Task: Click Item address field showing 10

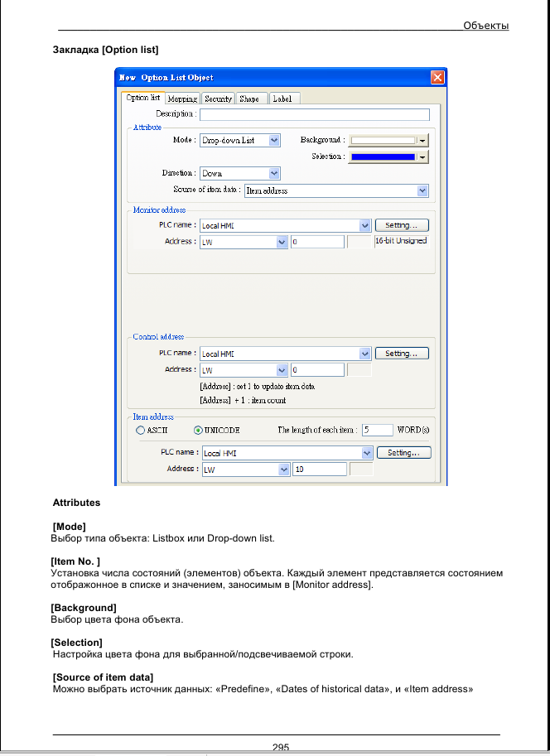Action: pos(320,469)
